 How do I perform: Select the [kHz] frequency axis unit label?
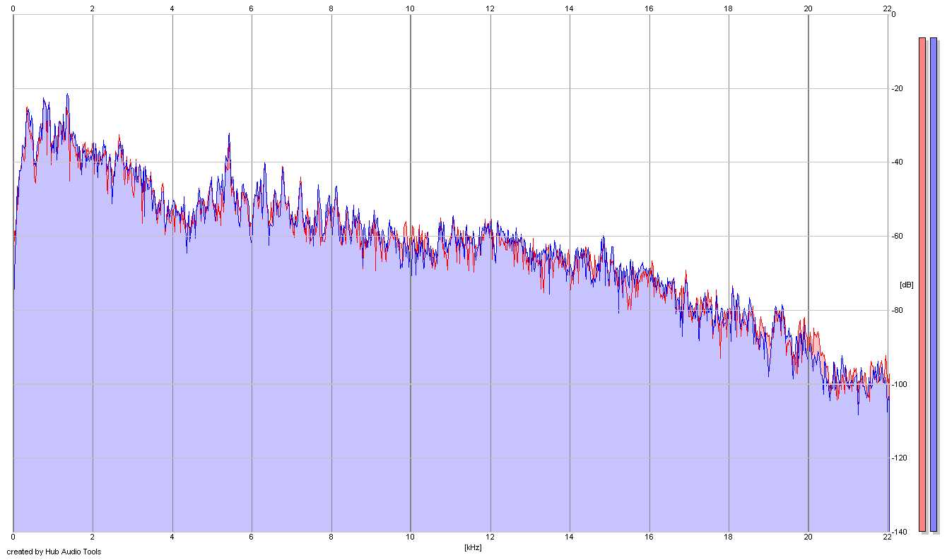(x=473, y=547)
